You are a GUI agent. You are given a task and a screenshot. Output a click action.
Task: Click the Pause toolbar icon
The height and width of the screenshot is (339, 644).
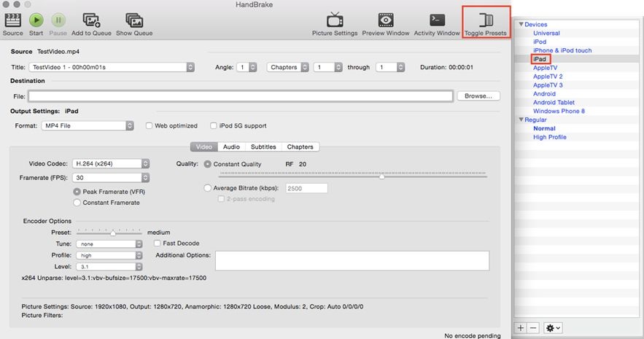(58, 20)
